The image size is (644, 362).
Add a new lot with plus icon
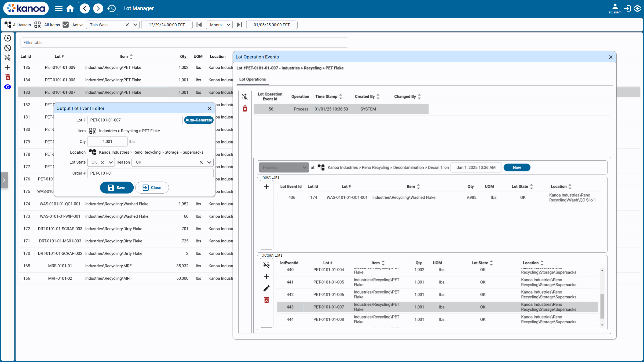click(x=8, y=67)
